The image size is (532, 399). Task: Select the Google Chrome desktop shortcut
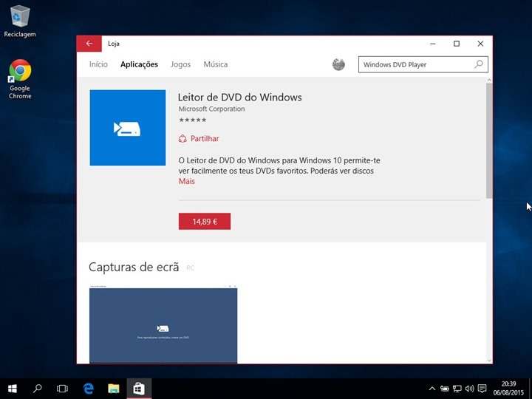tap(20, 79)
